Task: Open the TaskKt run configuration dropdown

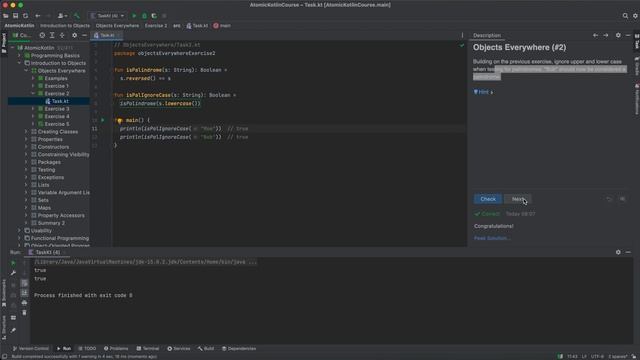Action: [x=107, y=16]
